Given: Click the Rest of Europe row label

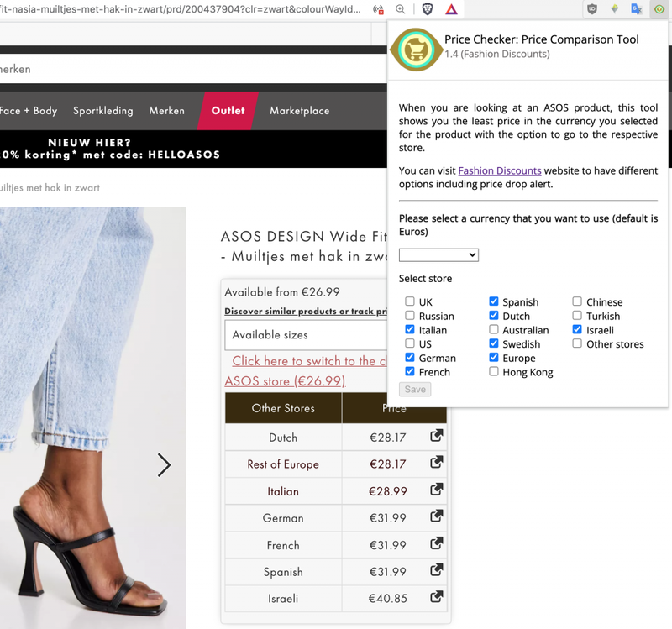Looking at the screenshot, I should pyautogui.click(x=283, y=464).
